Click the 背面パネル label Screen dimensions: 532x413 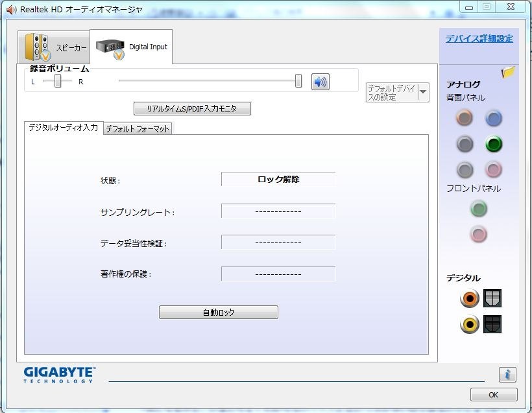coord(466,98)
